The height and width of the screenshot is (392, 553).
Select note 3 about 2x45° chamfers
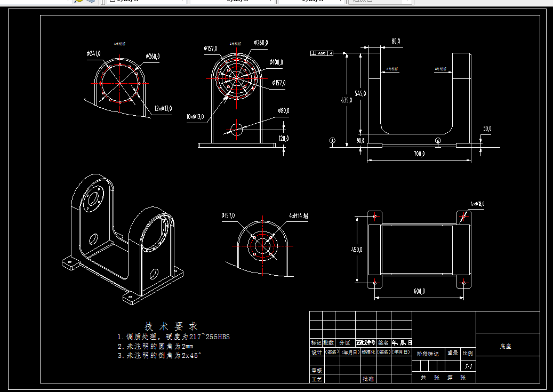pyautogui.click(x=159, y=356)
